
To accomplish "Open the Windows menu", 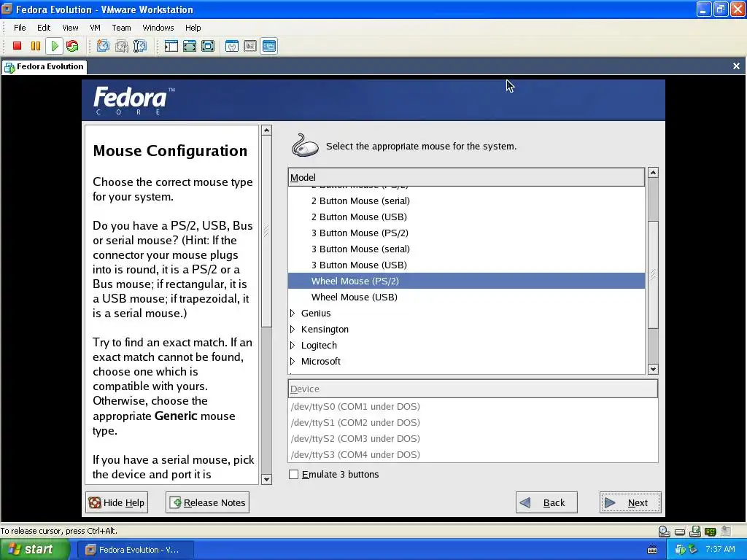I will point(158,28).
